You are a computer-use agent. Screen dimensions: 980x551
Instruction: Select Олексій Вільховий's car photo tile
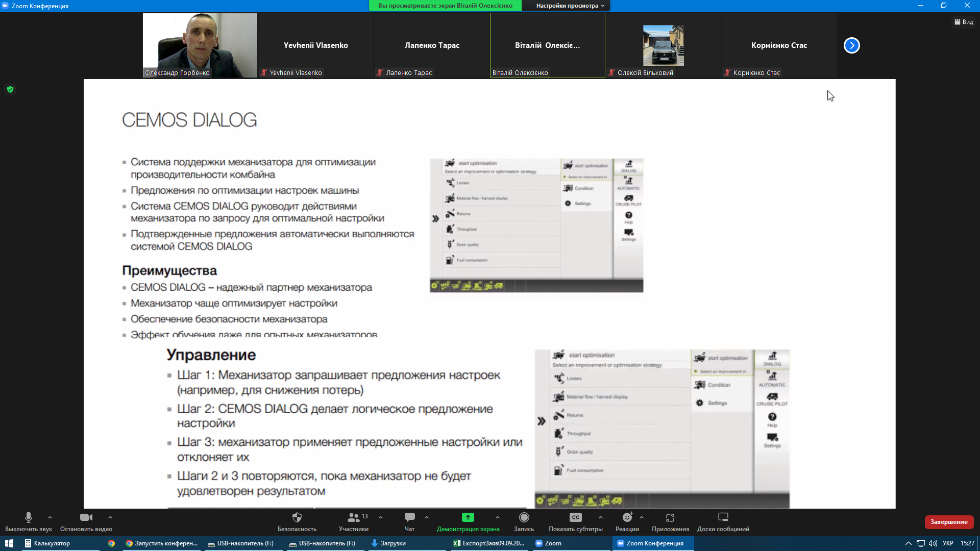pyautogui.click(x=664, y=45)
